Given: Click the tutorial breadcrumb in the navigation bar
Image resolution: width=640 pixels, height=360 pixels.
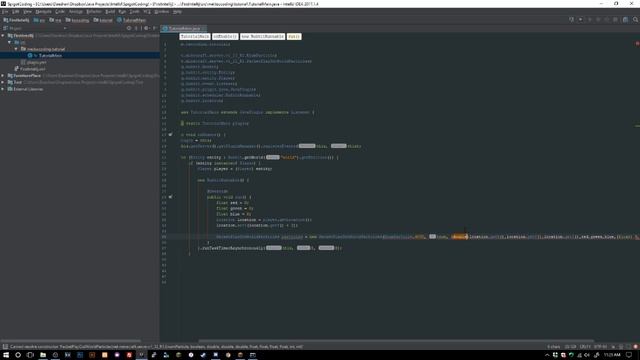Looking at the screenshot, I should 103,20.
